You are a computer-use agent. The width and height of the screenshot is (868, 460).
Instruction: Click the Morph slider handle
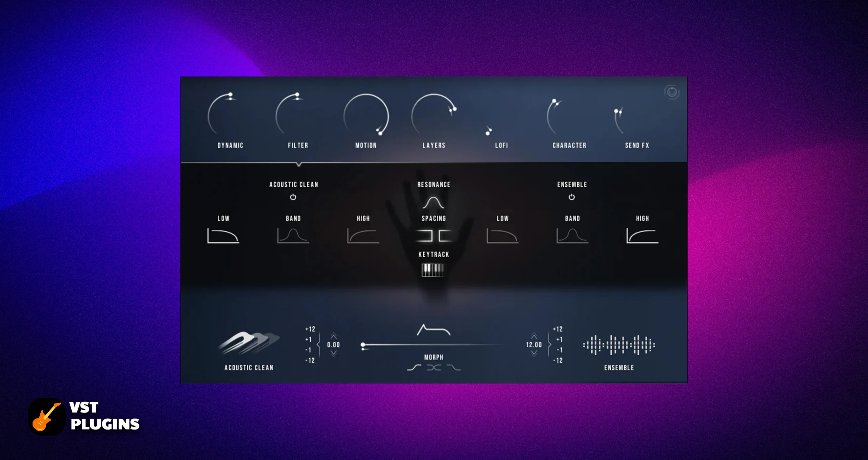point(363,345)
